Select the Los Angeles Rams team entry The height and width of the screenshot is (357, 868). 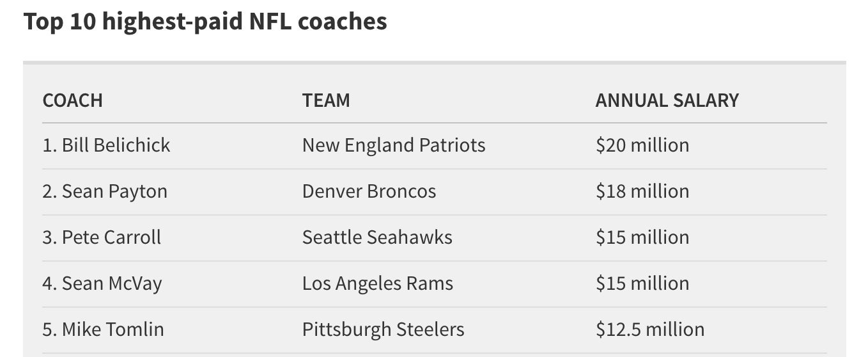point(378,283)
